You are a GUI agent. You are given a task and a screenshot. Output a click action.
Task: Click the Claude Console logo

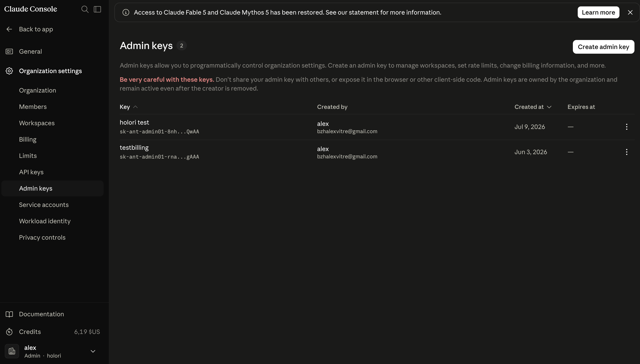coord(30,9)
